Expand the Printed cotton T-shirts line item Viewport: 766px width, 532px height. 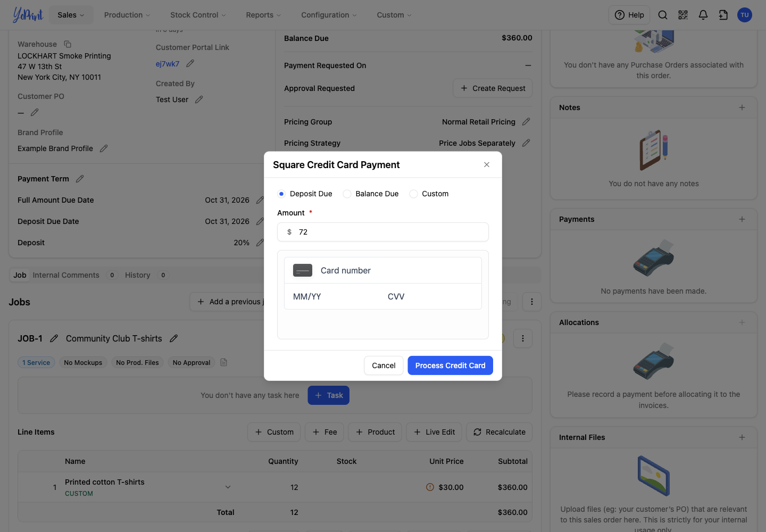(228, 487)
